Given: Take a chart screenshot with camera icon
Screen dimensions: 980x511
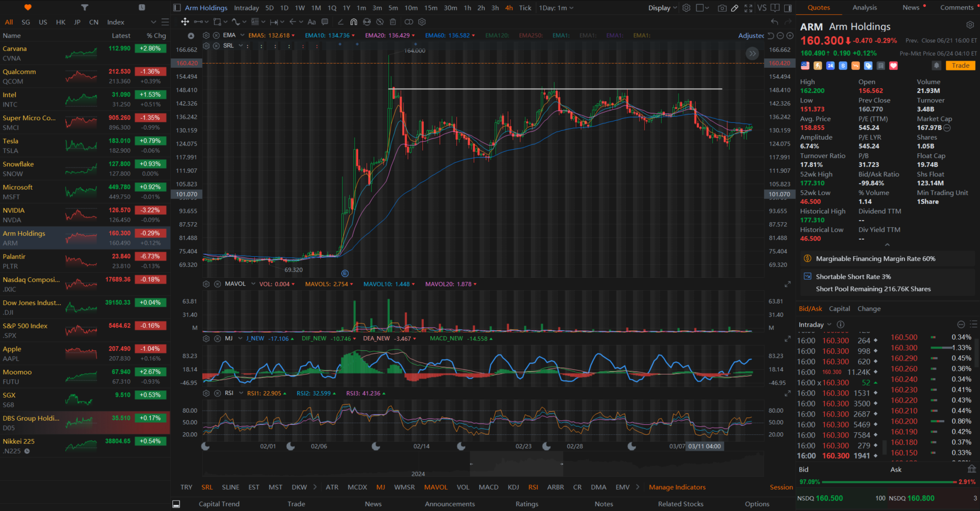Looking at the screenshot, I should tap(722, 8).
